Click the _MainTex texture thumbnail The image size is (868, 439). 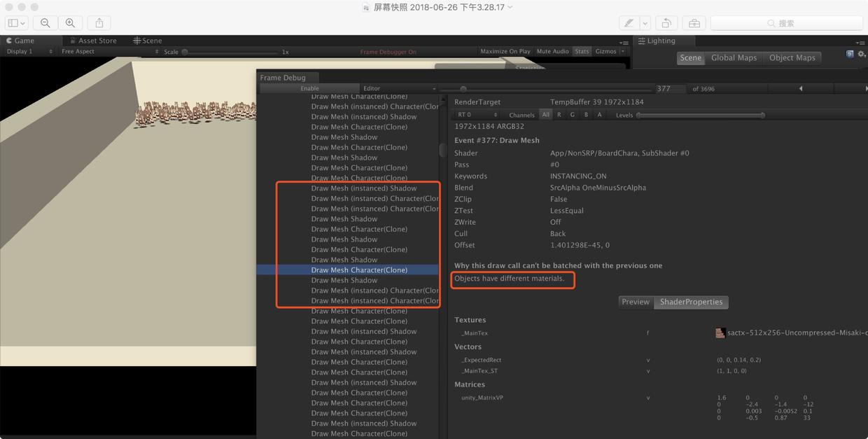(720, 333)
